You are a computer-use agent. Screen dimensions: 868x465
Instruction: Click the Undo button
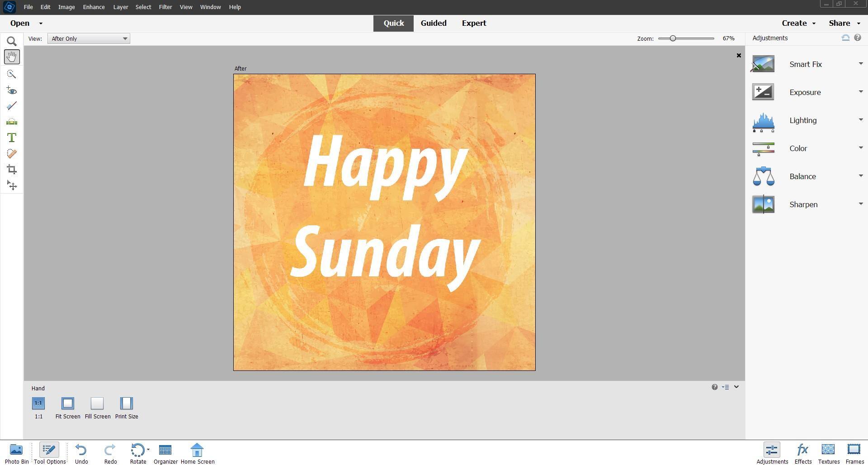[81, 453]
